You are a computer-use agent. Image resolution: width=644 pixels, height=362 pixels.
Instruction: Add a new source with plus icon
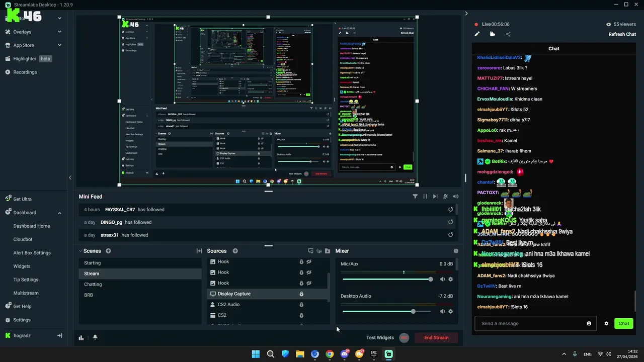point(235,251)
